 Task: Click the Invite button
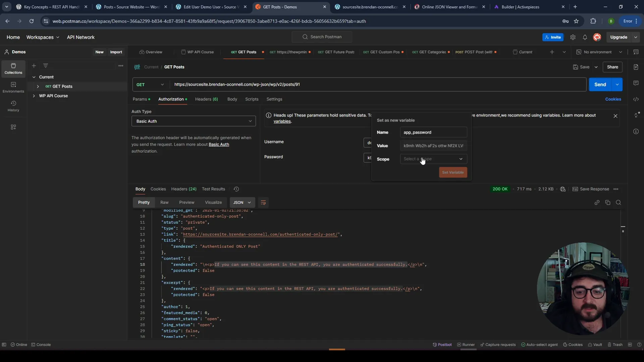coord(553,37)
